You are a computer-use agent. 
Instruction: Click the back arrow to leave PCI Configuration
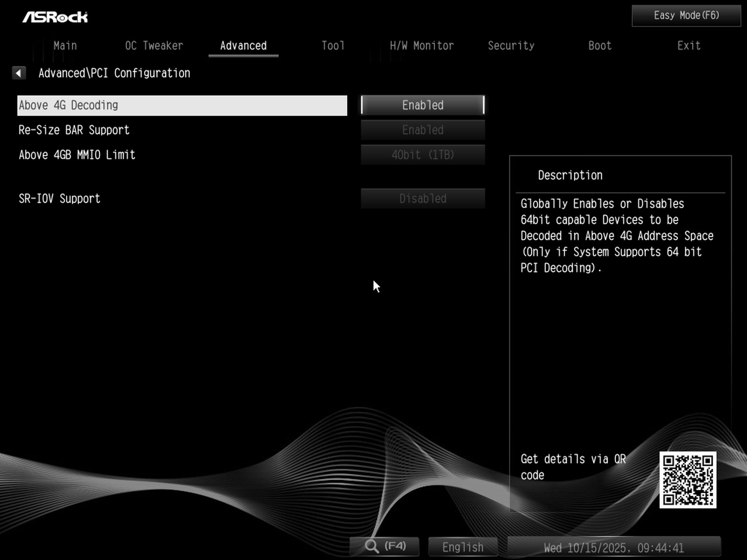pyautogui.click(x=18, y=73)
